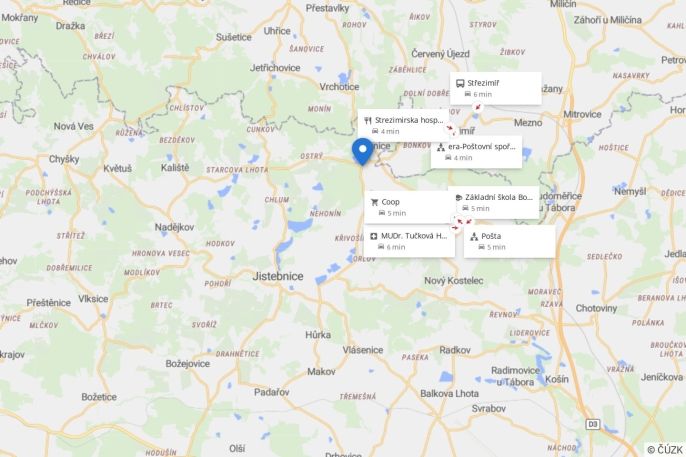
Task: Click the restaurant fork icon for Strezimirska hospoda
Action: (368, 120)
